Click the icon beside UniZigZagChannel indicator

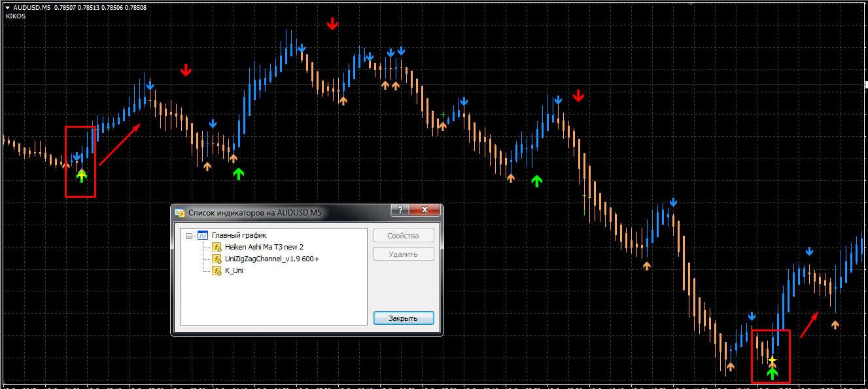217,259
